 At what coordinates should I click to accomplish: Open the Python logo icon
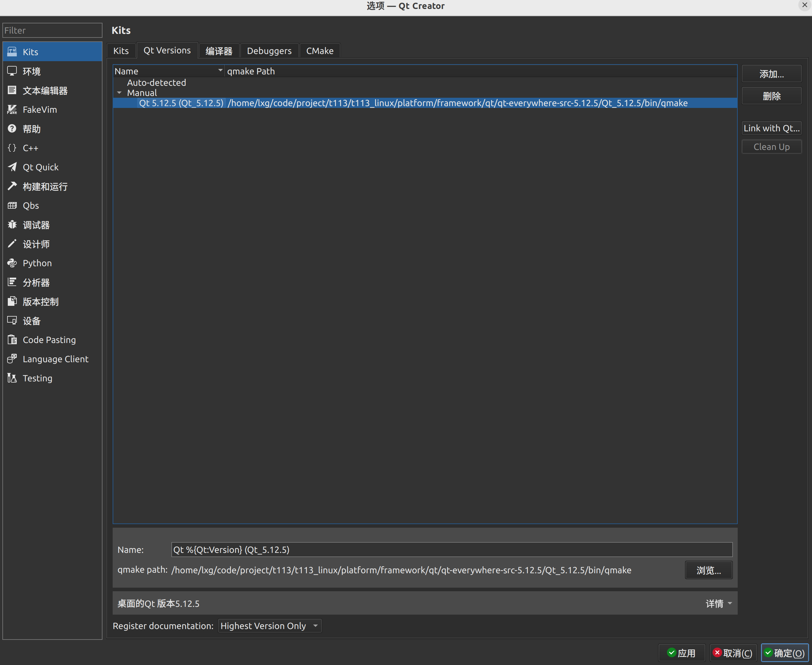(12, 263)
